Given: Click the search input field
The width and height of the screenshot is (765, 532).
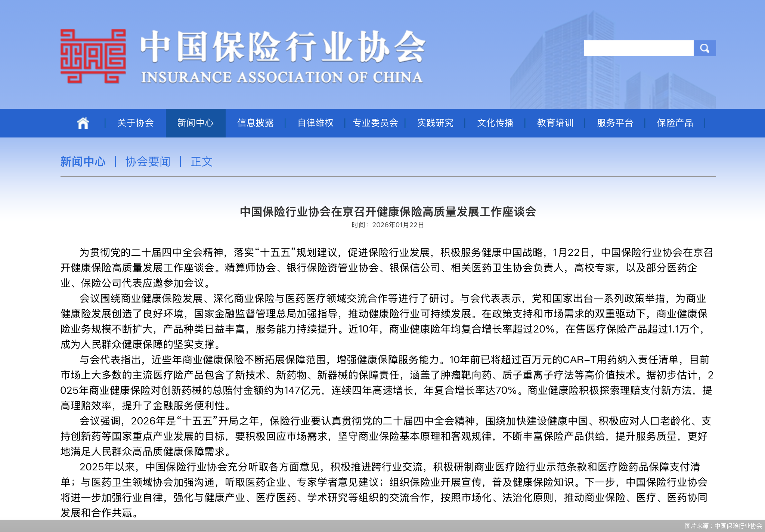Looking at the screenshot, I should [x=639, y=48].
